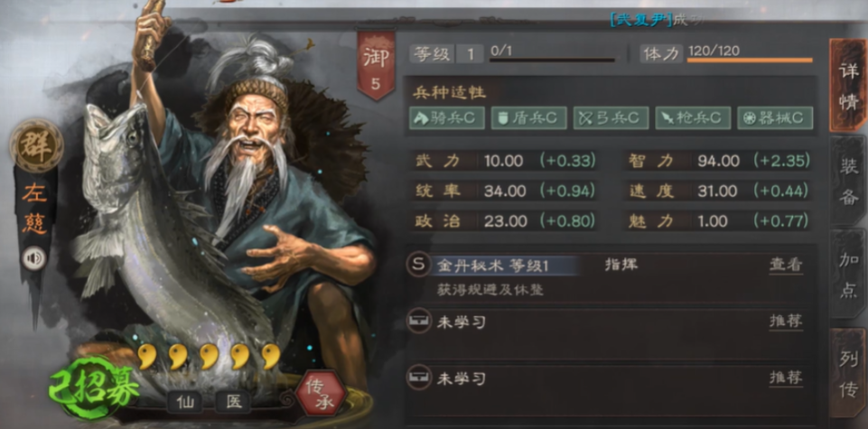The height and width of the screenshot is (429, 868).
Task: Click the S rank skill icon
Action: pos(419,266)
